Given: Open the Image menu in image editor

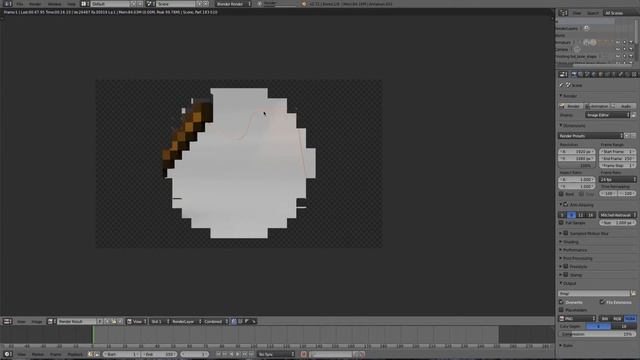Looking at the screenshot, I should click(x=37, y=322).
